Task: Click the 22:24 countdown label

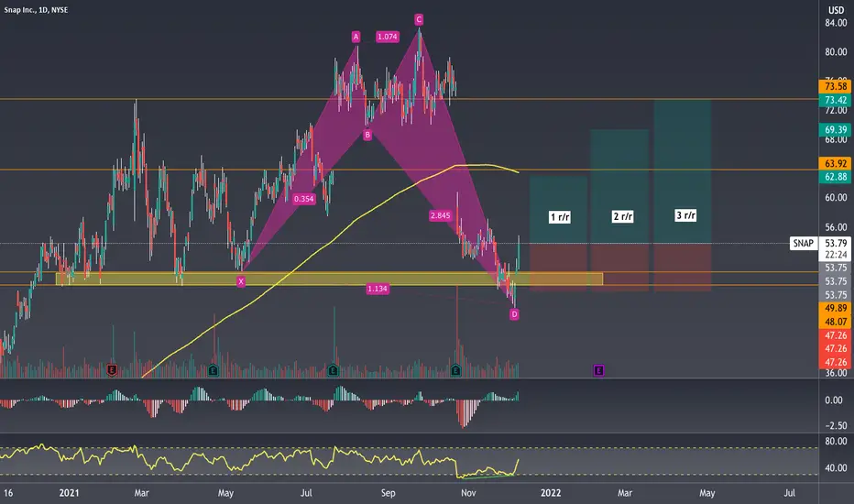Action: pyautogui.click(x=836, y=255)
